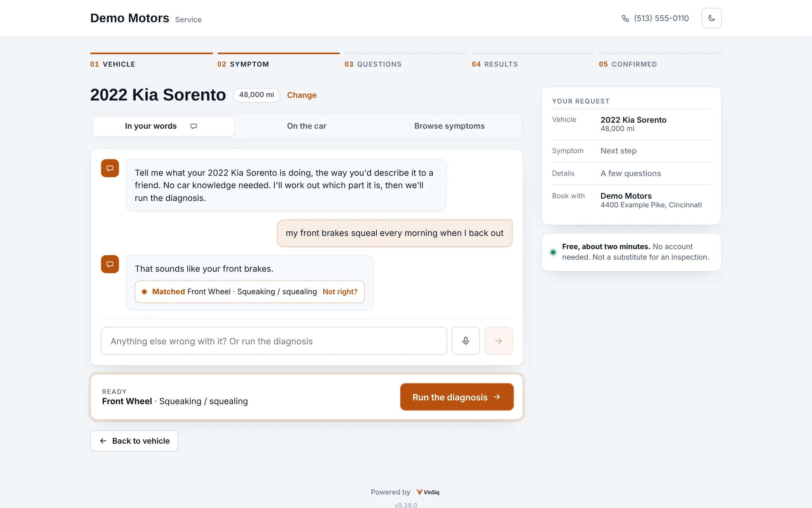Click the phone icon beside (513) 555-0110

click(x=626, y=18)
